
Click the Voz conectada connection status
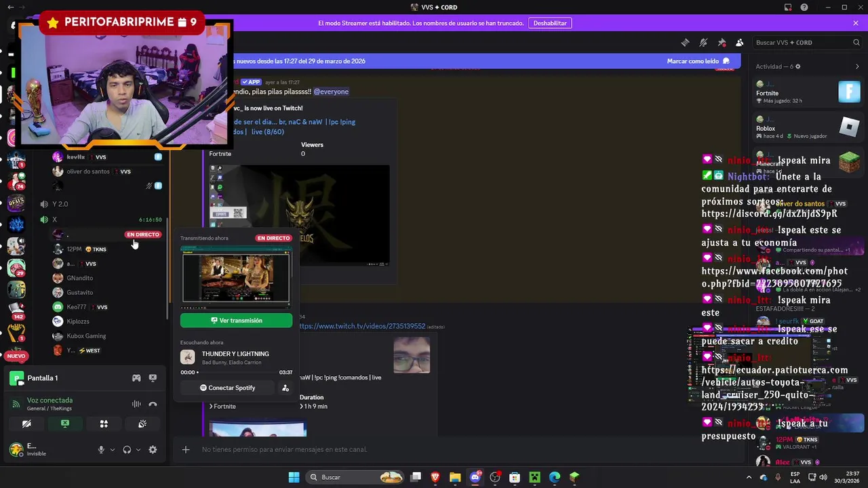tap(50, 400)
